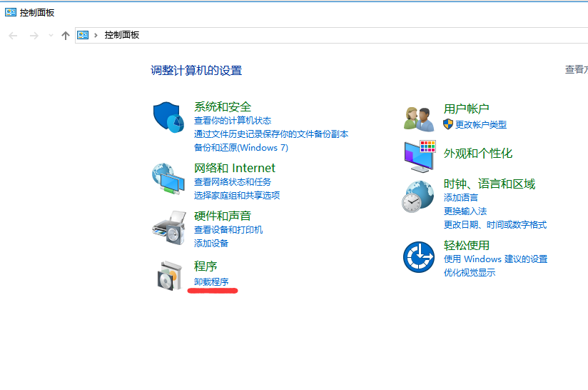Image resolution: width=588 pixels, height=390 pixels.
Task: Expand the address bar root chevron
Action: point(96,35)
